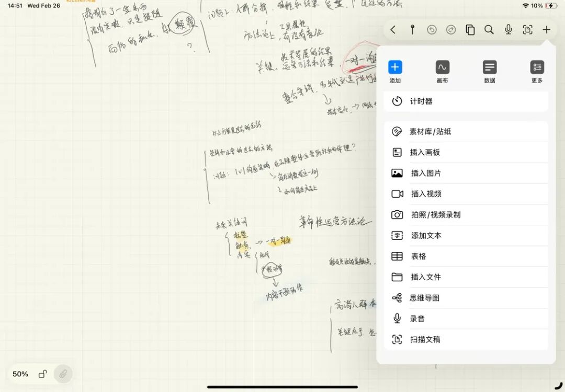Select 添加文本 option
565x392 pixels.
(x=466, y=235)
